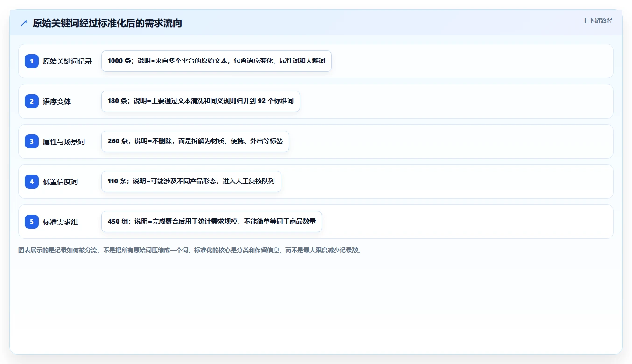
Task: Select the step 1 number badge
Action: coord(32,61)
